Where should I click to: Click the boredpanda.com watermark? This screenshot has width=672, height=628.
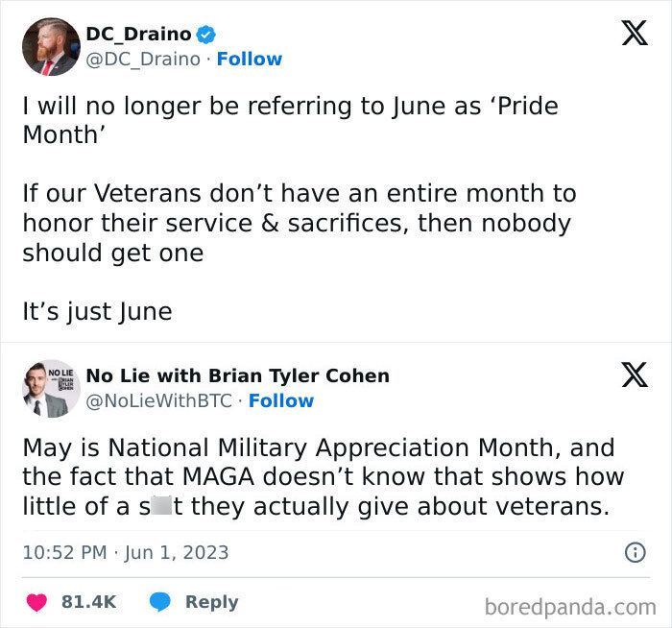570,608
